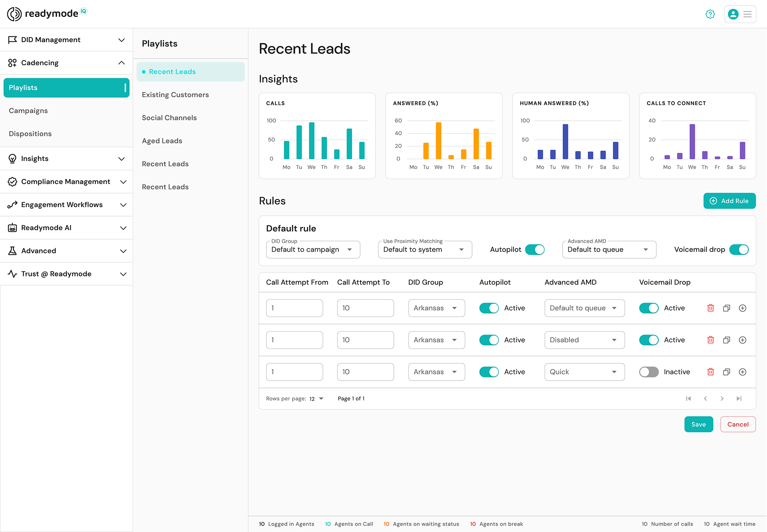The image size is (767, 532).
Task: Open the Quick Advanced AMD dropdown
Action: (584, 372)
